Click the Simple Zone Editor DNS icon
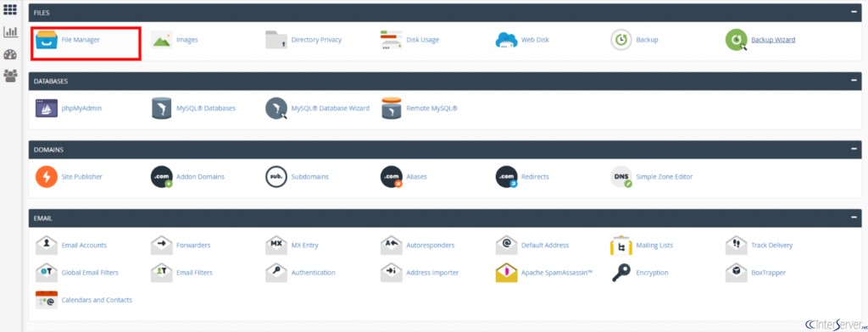This screenshot has height=332, width=868. coord(621,177)
